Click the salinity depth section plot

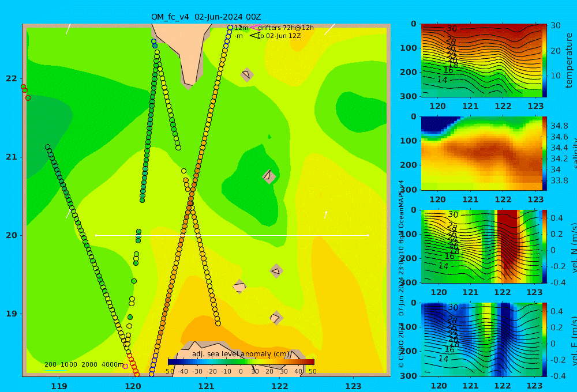pyautogui.click(x=482, y=153)
